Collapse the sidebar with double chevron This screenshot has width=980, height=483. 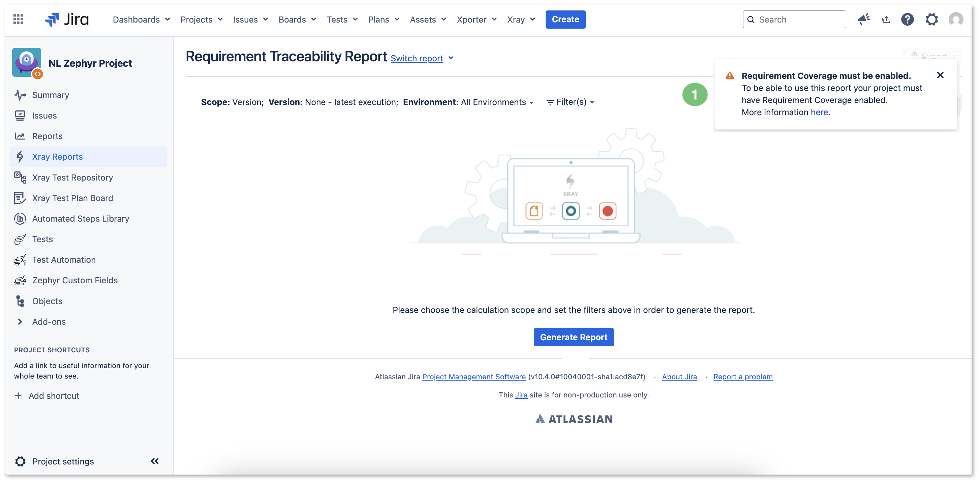pos(154,461)
